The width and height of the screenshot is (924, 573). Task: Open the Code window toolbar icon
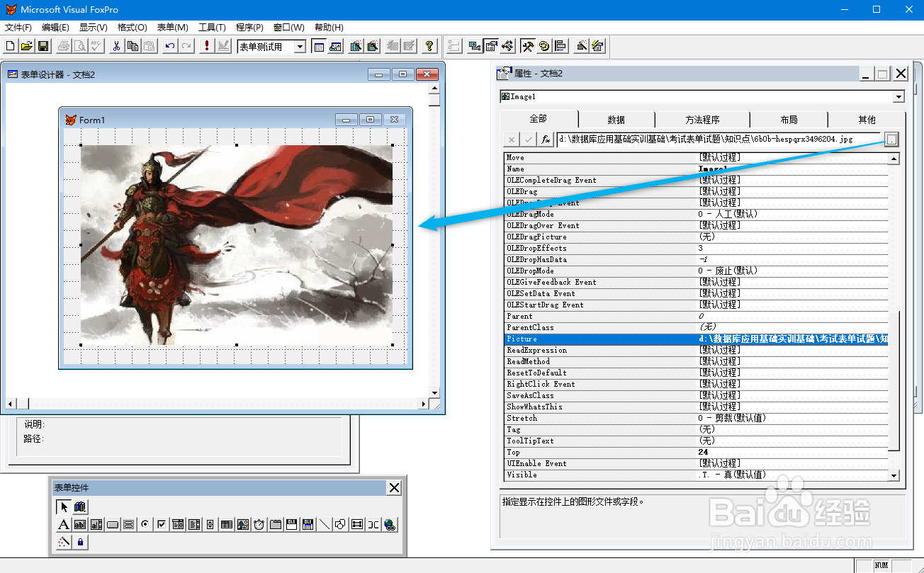pos(507,46)
